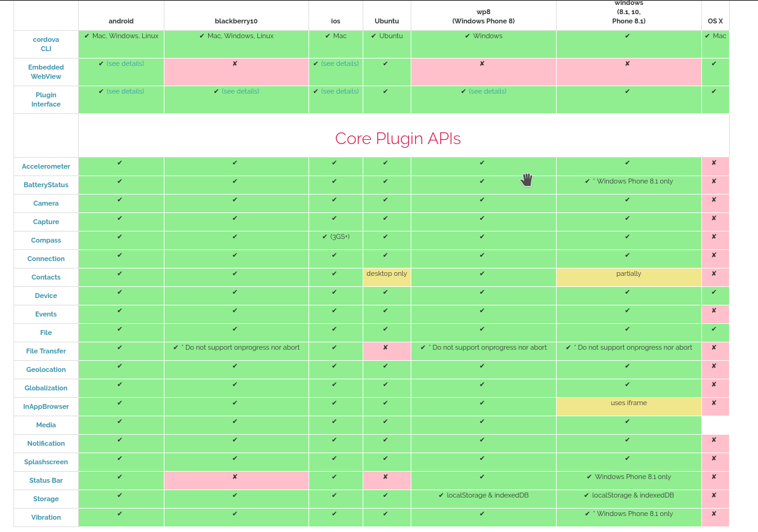The width and height of the screenshot is (758, 532).
Task: Click the BatteryStatus row link
Action: (46, 185)
